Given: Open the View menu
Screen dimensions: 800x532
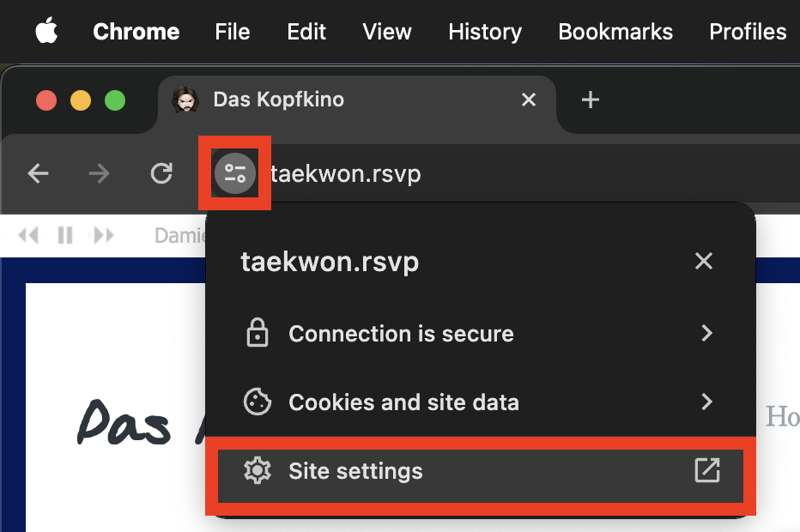Looking at the screenshot, I should pyautogui.click(x=387, y=32).
